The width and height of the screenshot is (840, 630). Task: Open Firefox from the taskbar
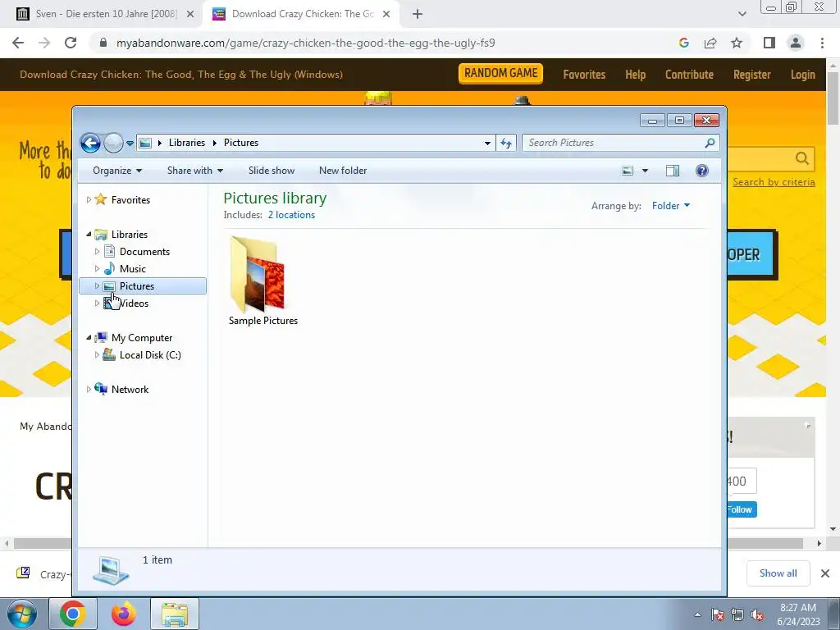(x=124, y=614)
